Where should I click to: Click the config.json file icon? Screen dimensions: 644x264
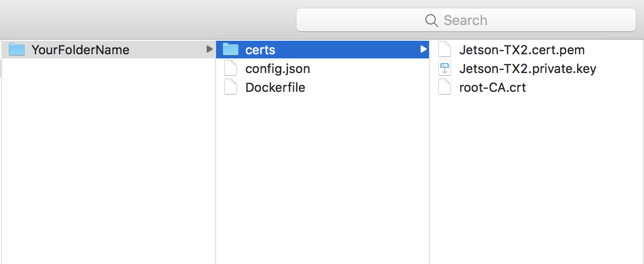point(230,68)
